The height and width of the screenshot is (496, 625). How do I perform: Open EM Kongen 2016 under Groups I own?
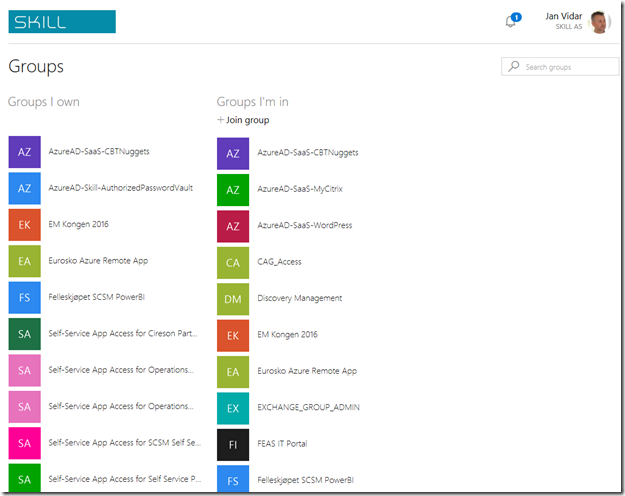tap(79, 224)
